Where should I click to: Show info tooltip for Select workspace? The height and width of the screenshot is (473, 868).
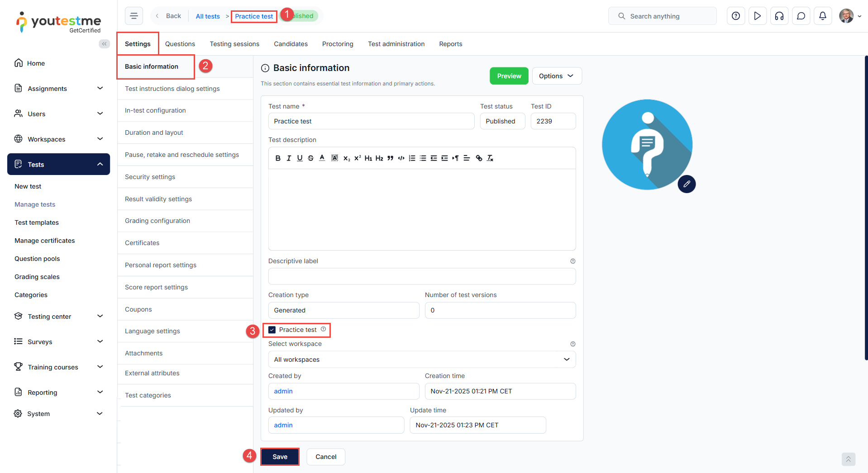click(x=573, y=344)
